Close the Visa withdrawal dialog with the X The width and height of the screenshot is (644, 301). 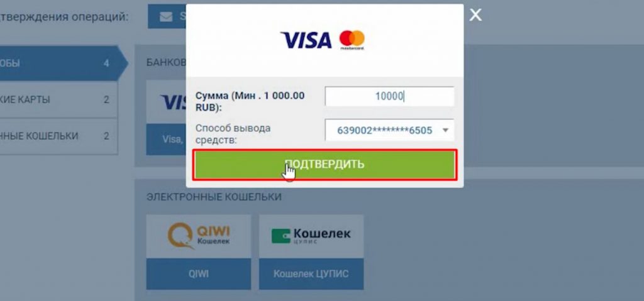point(475,16)
